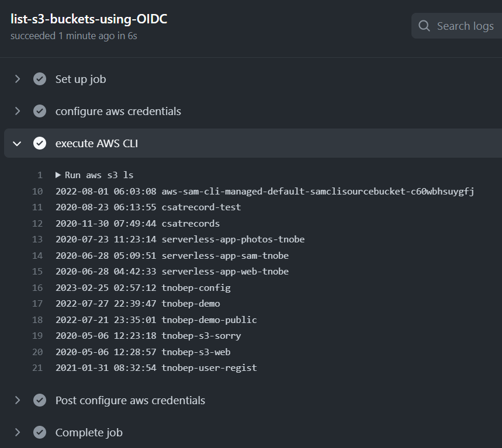Focus the Search logs input field

coord(465,26)
